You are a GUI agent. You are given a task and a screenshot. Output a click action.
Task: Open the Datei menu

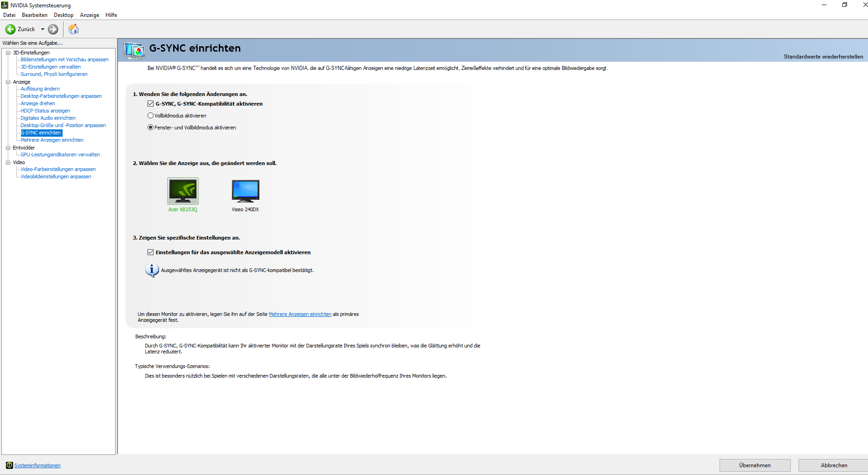click(9, 15)
